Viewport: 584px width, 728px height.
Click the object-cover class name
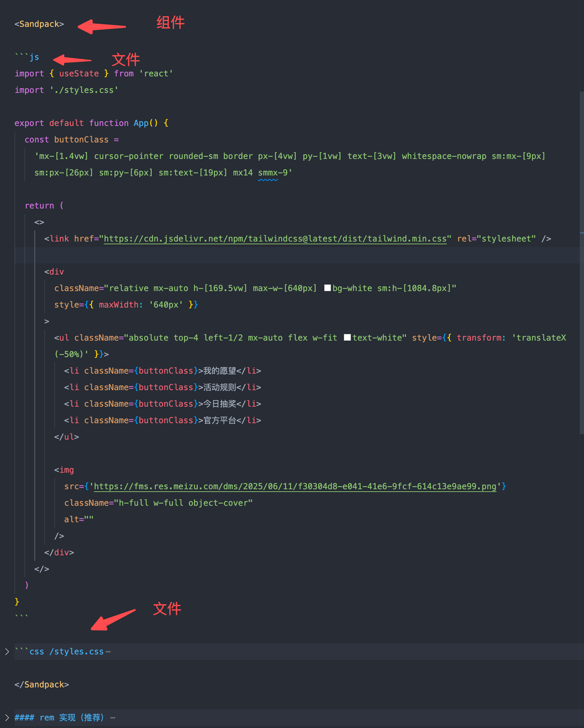(218, 503)
